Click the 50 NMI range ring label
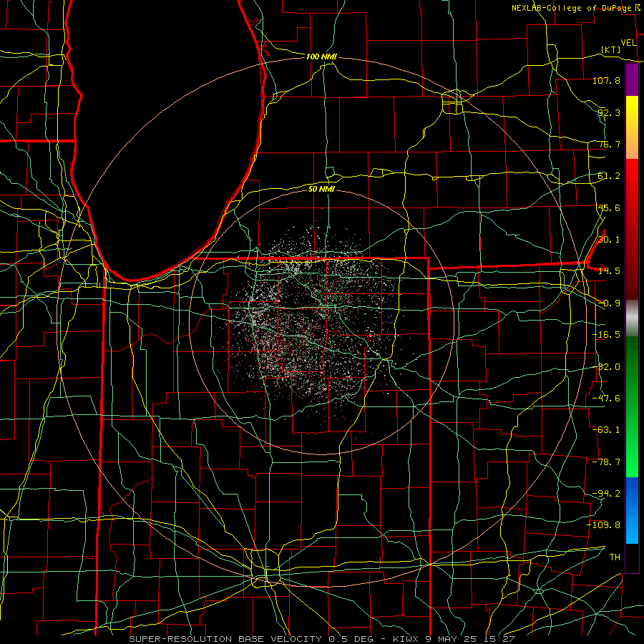 pyautogui.click(x=321, y=189)
